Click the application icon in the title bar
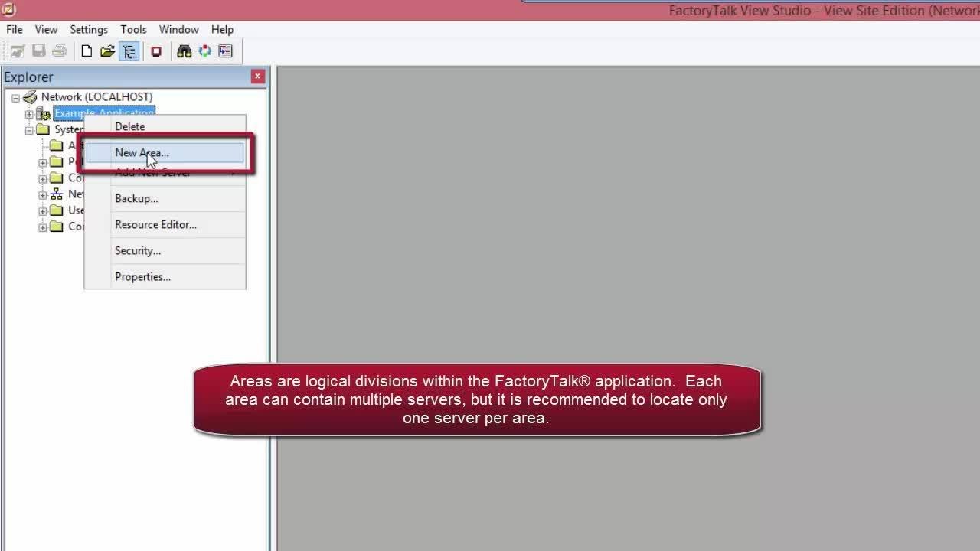Viewport: 980px width, 551px height. (9, 9)
